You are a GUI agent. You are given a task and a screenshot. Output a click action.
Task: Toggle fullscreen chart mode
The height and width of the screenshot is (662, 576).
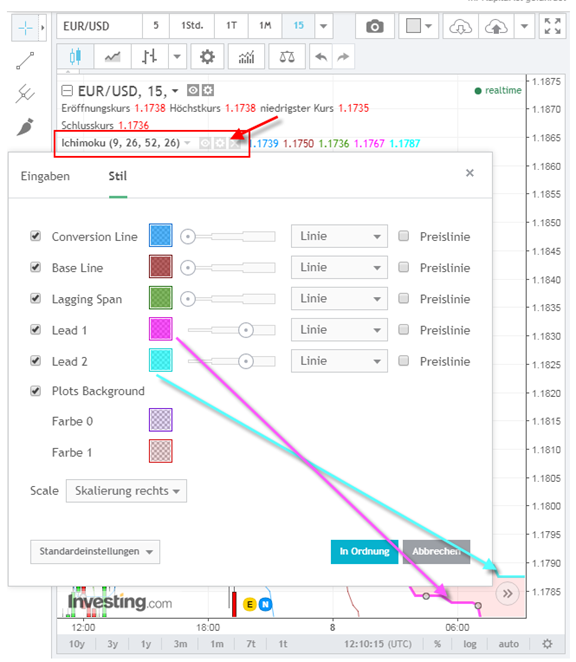pyautogui.click(x=552, y=26)
